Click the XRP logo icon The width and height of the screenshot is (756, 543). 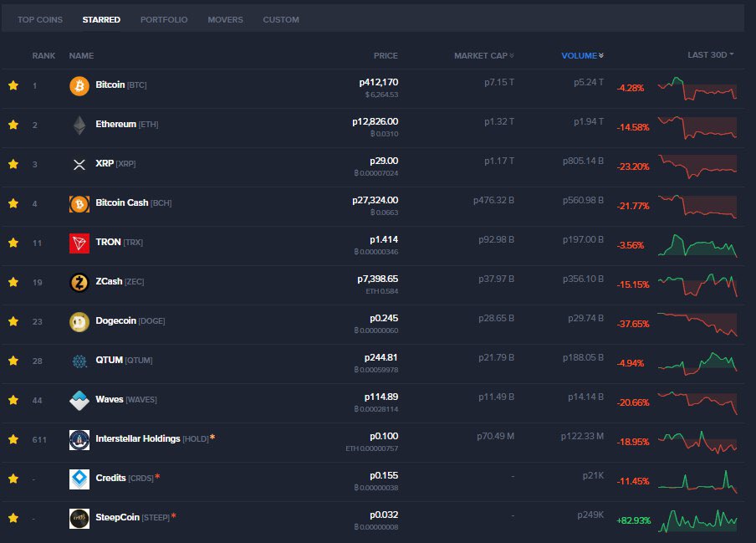79,165
